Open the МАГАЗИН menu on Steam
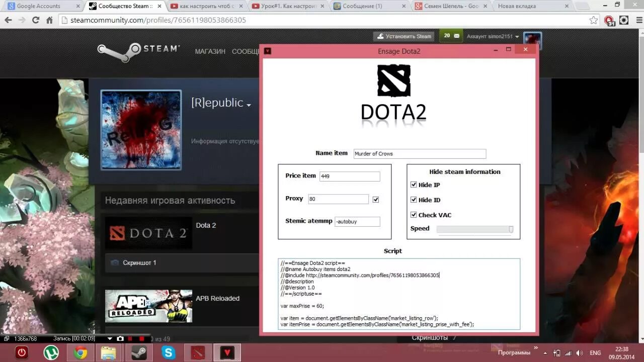Screen dimensions: 644x362 coord(210,51)
